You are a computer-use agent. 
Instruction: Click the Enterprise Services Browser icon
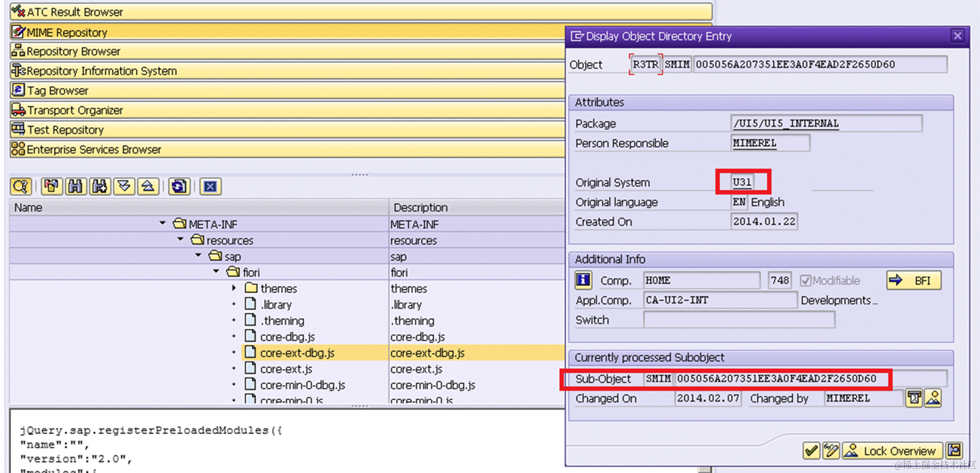pyautogui.click(x=18, y=149)
